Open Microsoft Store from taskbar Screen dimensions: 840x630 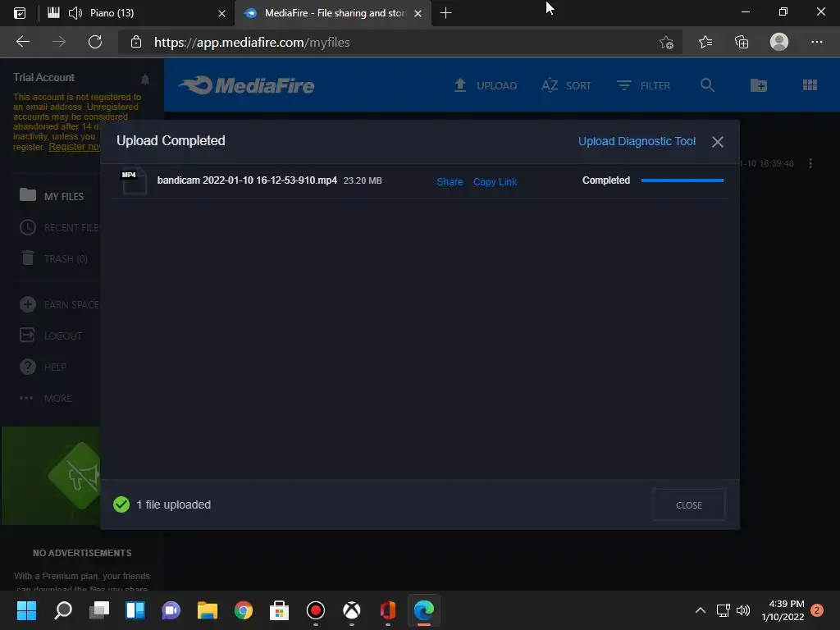[279, 610]
